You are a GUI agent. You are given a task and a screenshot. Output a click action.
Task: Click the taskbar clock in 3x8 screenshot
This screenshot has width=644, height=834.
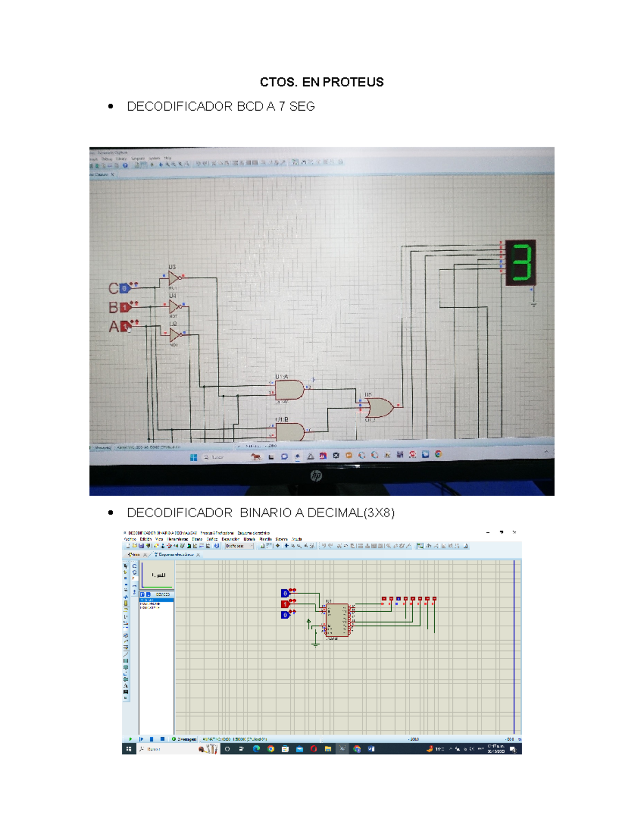495,749
